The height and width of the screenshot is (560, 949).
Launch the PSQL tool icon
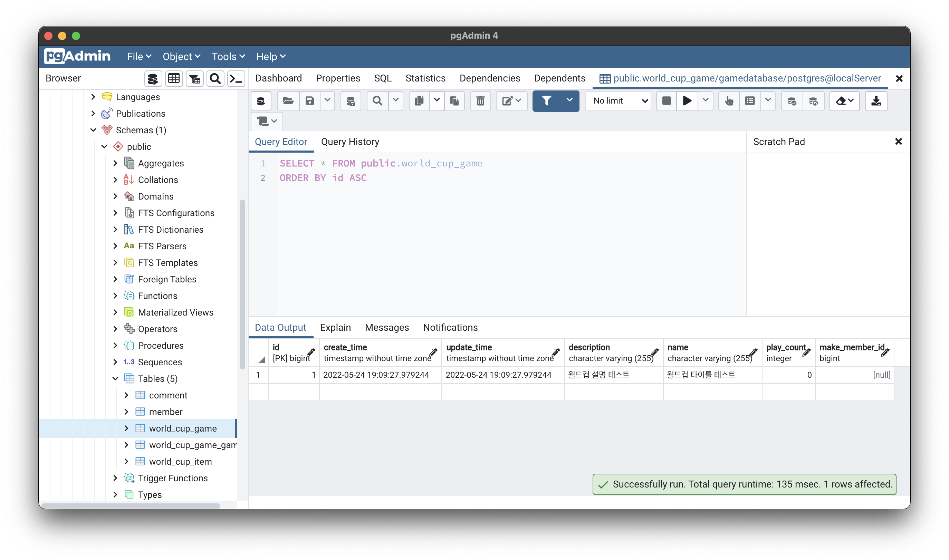[236, 78]
